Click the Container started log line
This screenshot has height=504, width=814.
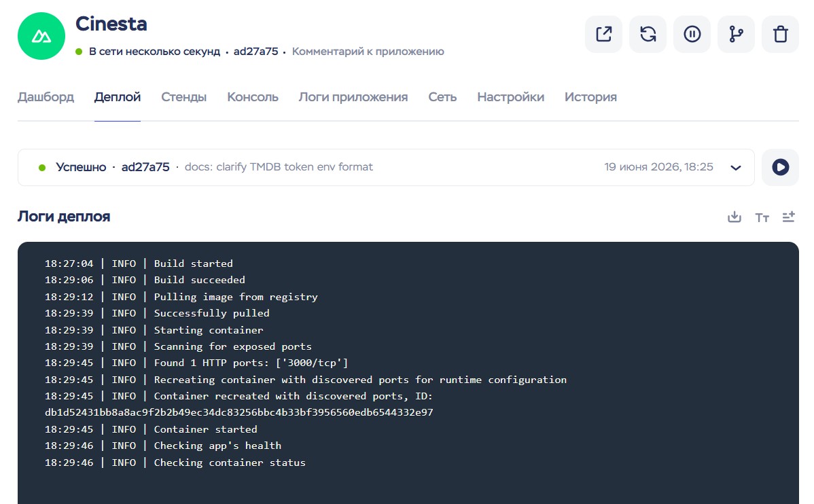[x=151, y=429]
